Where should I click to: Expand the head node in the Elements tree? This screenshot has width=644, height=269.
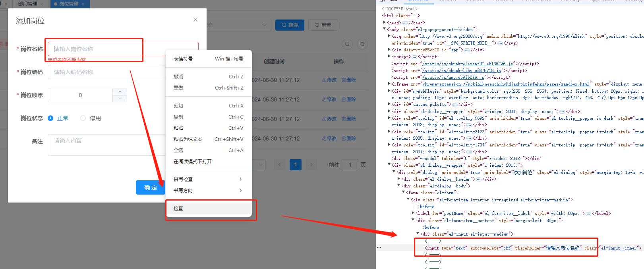click(384, 22)
